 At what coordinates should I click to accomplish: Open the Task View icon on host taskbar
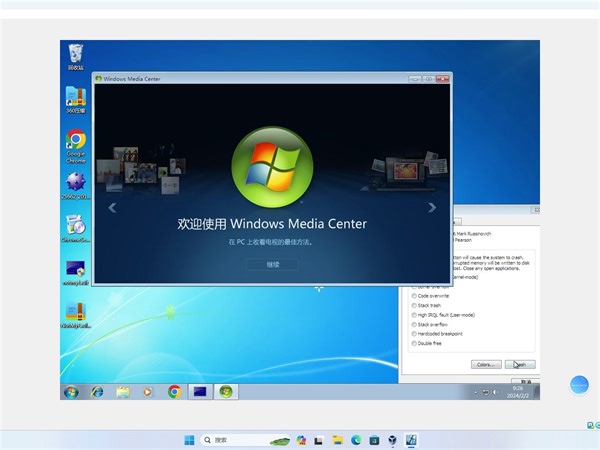point(318,440)
